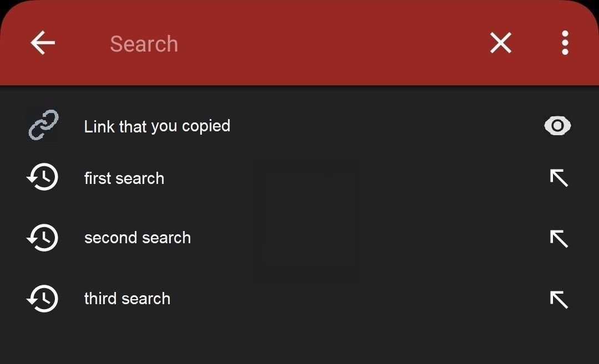Choose the third search history entry

pos(127,298)
